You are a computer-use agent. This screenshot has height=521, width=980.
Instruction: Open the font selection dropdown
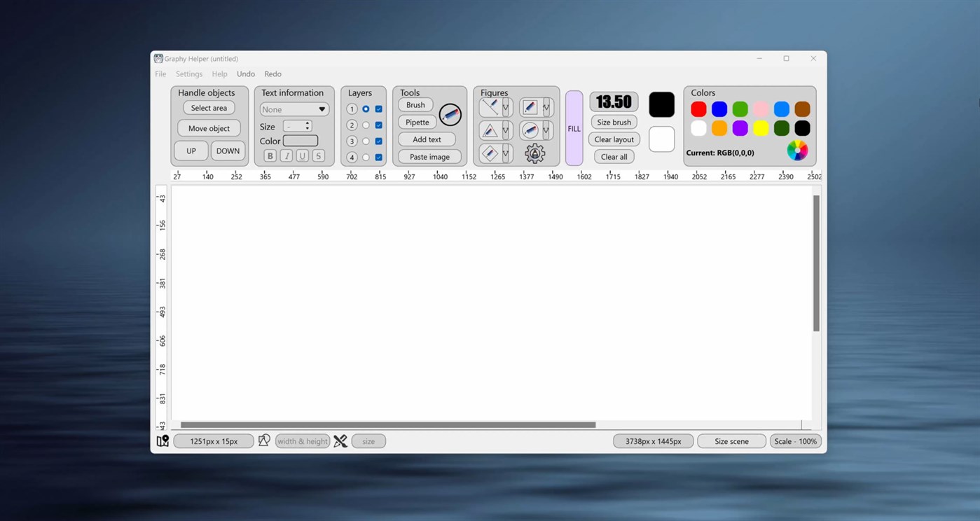click(x=294, y=109)
